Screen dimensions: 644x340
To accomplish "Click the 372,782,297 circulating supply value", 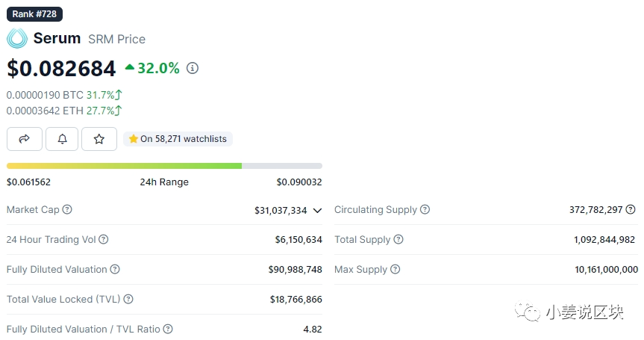I will (x=596, y=210).
